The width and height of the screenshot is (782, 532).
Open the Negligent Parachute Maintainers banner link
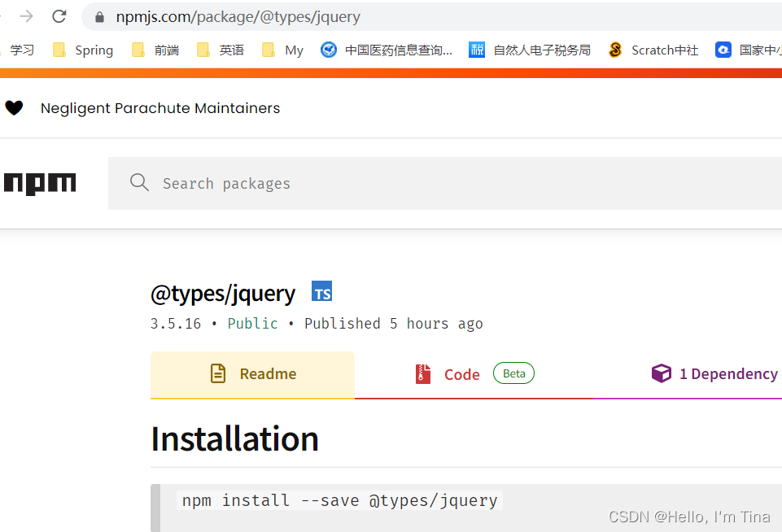pos(159,107)
